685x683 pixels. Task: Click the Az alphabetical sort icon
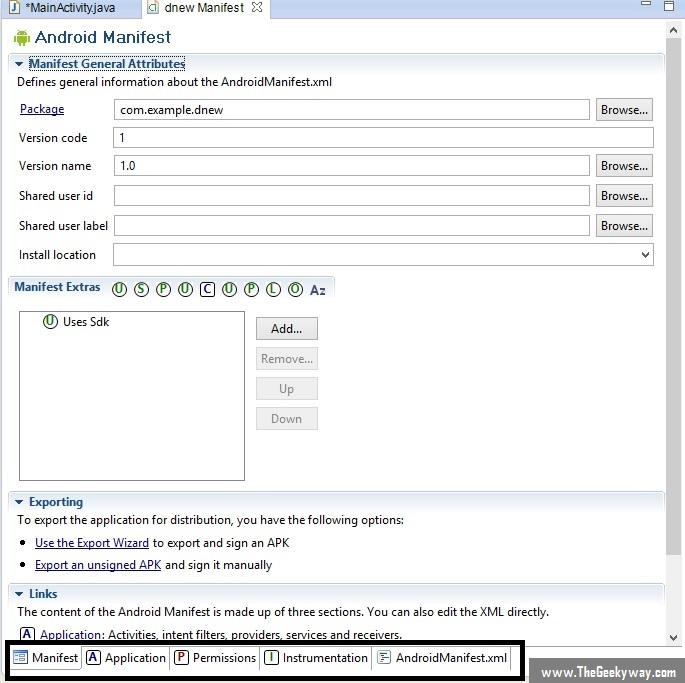click(318, 290)
